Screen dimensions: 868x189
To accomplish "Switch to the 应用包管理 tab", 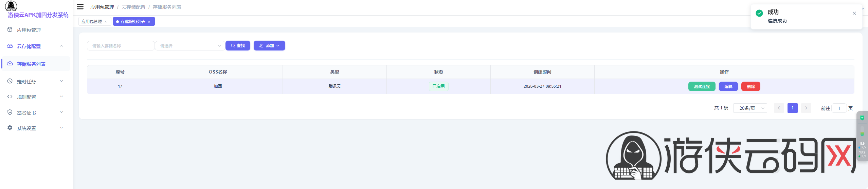I will click(92, 22).
